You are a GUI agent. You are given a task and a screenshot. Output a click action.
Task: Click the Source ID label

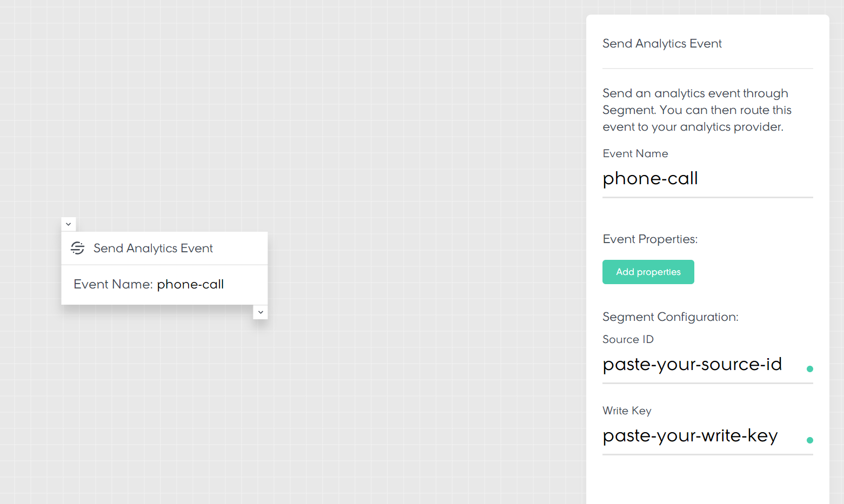click(x=628, y=340)
